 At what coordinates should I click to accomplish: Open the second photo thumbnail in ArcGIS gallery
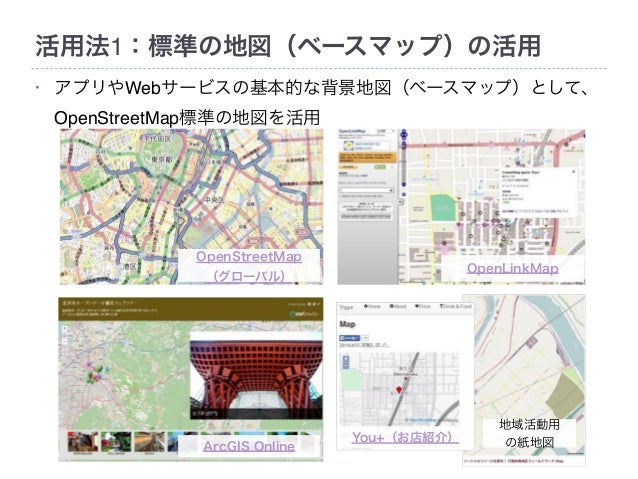tap(116, 442)
